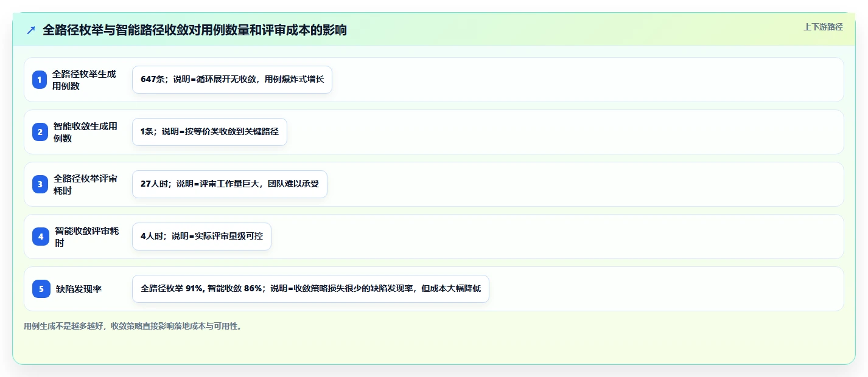Click the 27人时 value box

229,184
